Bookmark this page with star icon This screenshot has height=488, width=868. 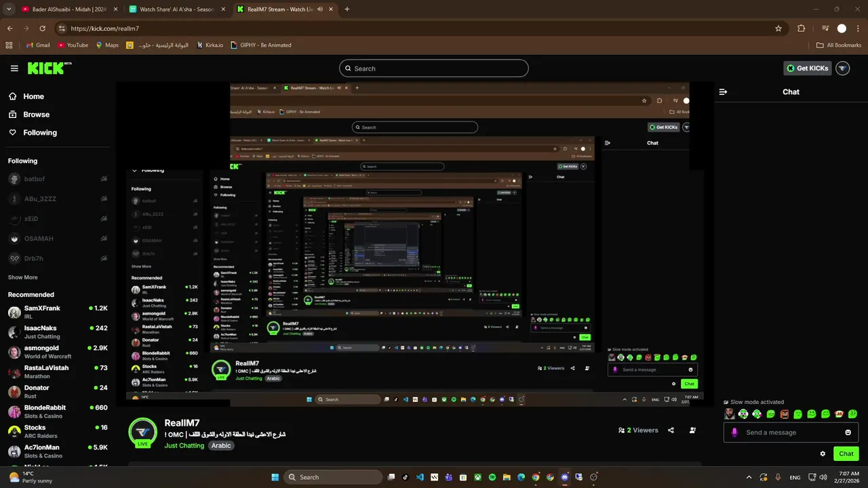pos(778,28)
